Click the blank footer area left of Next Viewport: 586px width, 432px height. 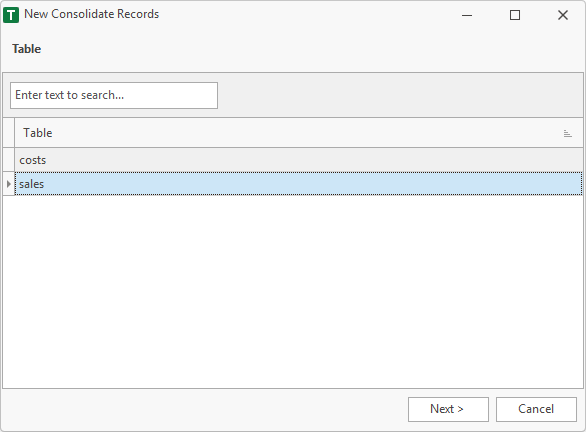[204, 410]
